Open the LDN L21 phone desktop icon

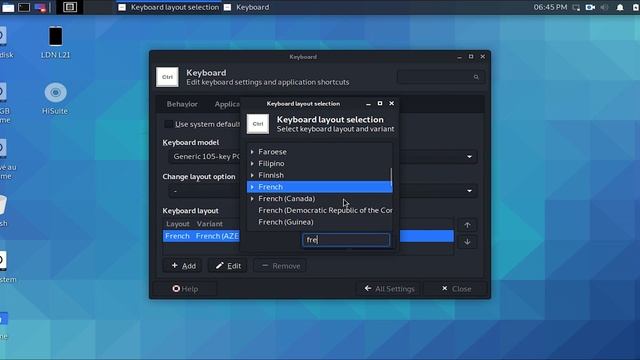pos(56,42)
